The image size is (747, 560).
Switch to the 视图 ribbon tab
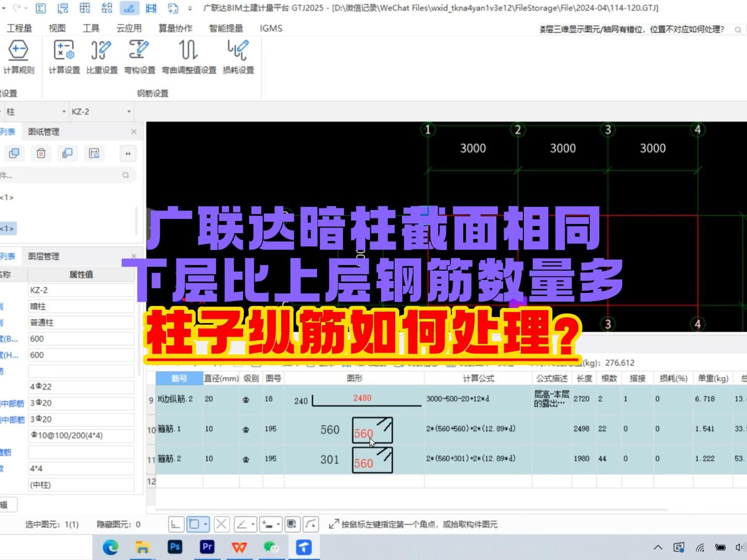(57, 28)
